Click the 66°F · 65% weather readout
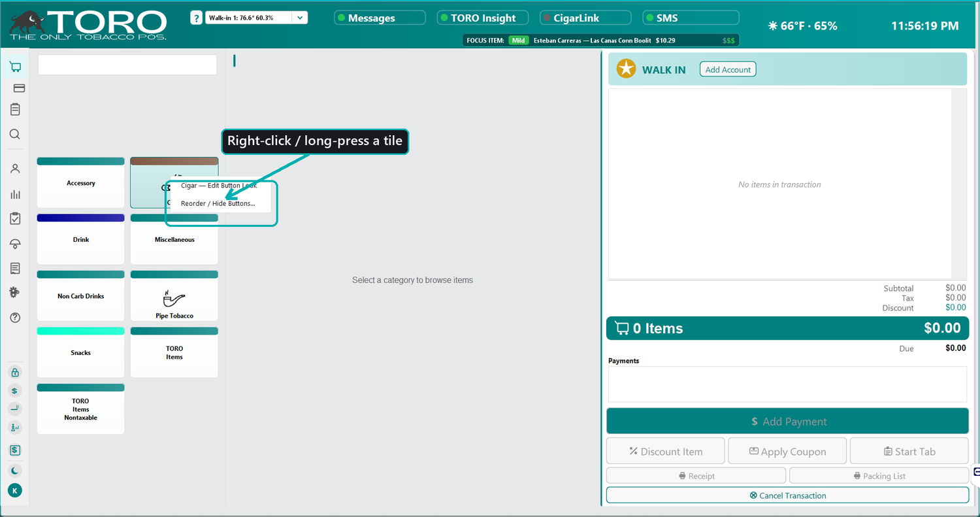This screenshot has width=980, height=517. pyautogui.click(x=809, y=26)
